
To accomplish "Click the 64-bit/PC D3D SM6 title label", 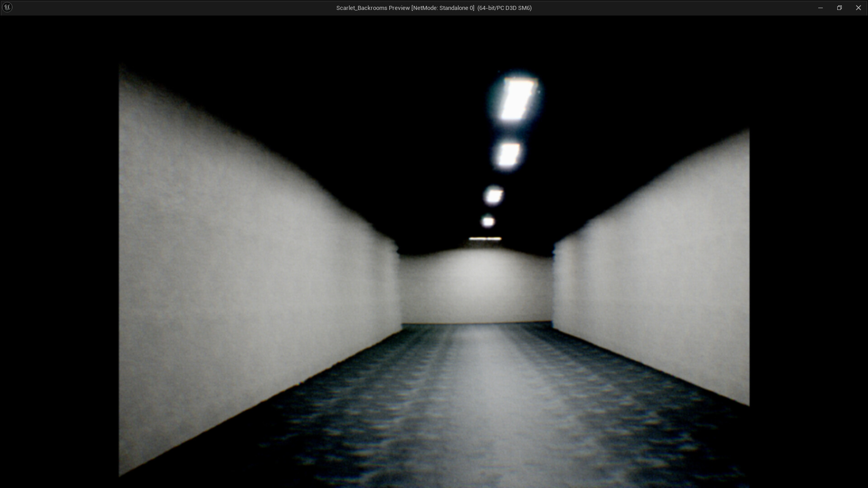I will point(504,8).
